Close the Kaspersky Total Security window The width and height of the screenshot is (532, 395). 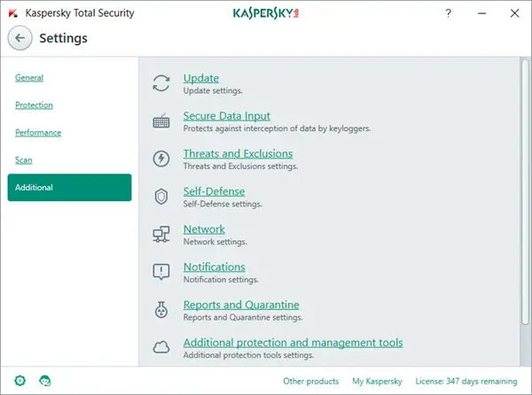tap(514, 13)
